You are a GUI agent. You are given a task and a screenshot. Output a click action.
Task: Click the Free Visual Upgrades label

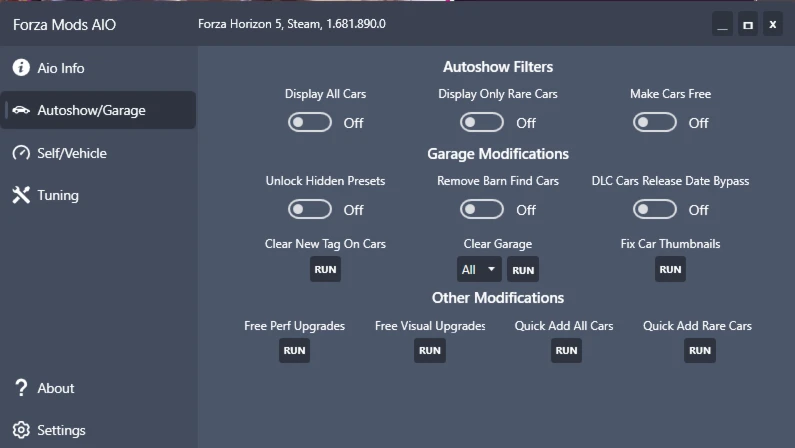430,326
